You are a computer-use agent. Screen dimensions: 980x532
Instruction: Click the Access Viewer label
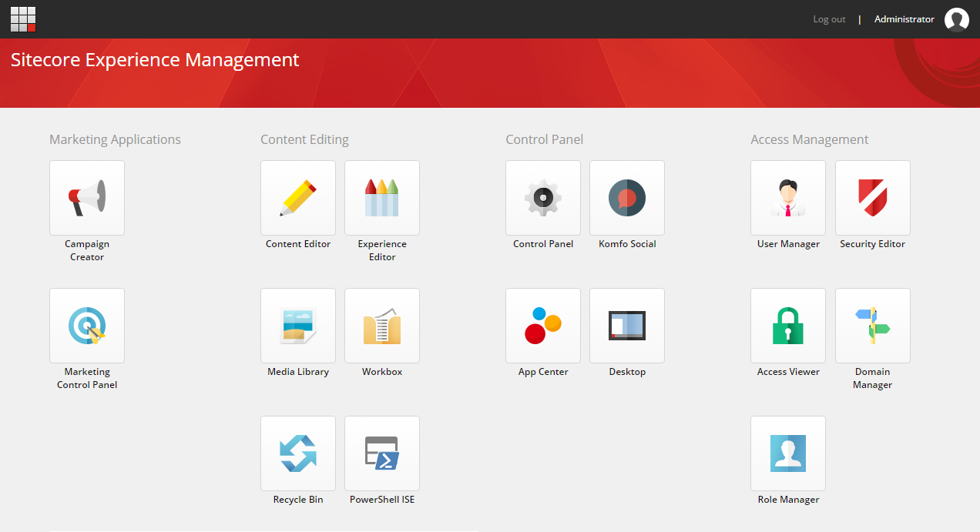click(788, 372)
